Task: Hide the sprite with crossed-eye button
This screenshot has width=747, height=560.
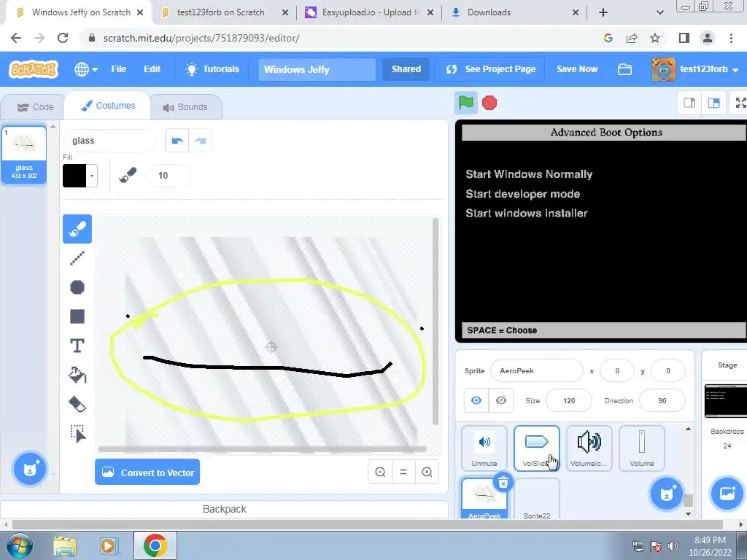Action: (x=500, y=400)
